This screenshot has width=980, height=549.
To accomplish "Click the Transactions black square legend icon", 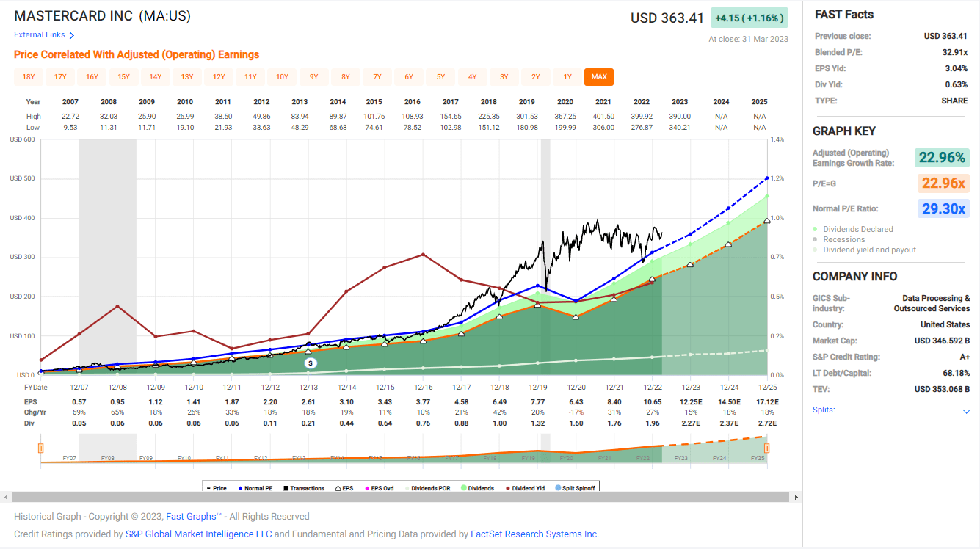I will pos(285,487).
